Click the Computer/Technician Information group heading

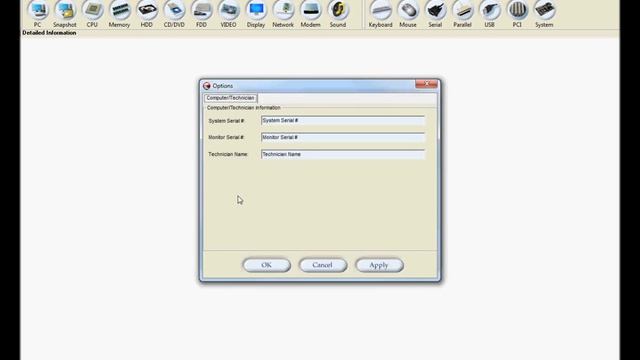point(244,108)
